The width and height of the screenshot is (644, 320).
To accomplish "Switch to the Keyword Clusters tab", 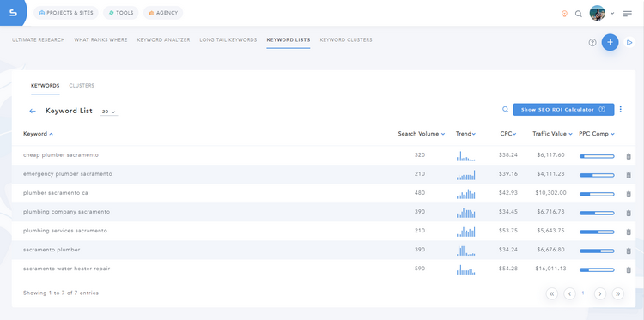I will coord(346,40).
